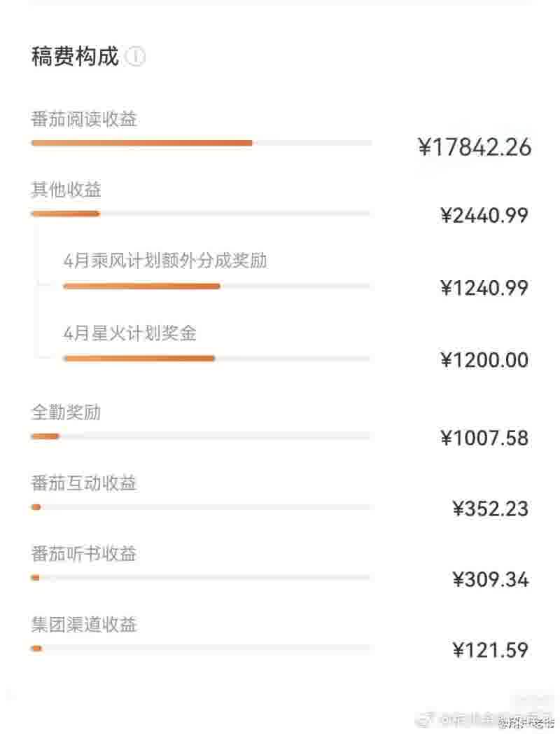Select the ¥1007.58 amount
The width and height of the screenshot is (560, 734).
[x=484, y=438]
